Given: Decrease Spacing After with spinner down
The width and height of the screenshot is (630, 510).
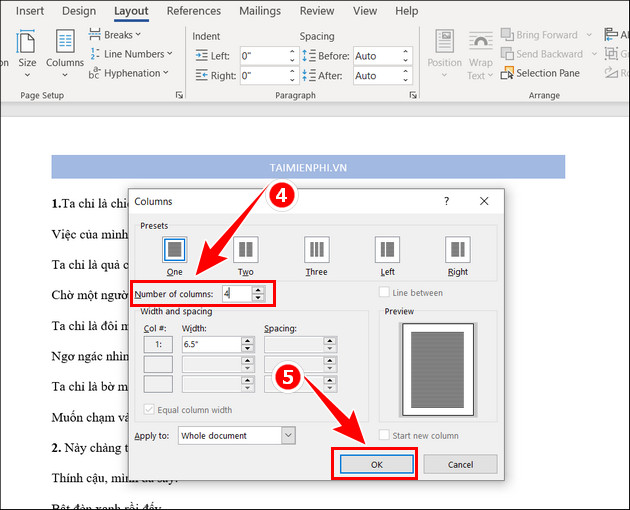Looking at the screenshot, I should [406, 80].
